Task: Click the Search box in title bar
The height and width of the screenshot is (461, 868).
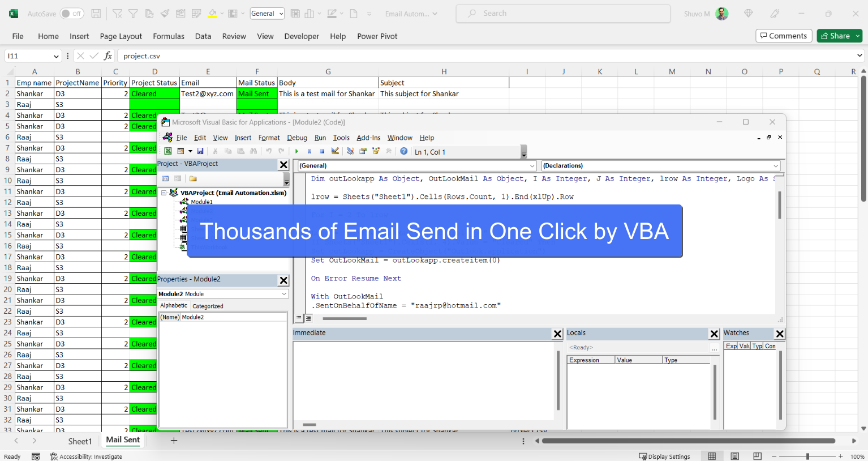Action: 563,14
